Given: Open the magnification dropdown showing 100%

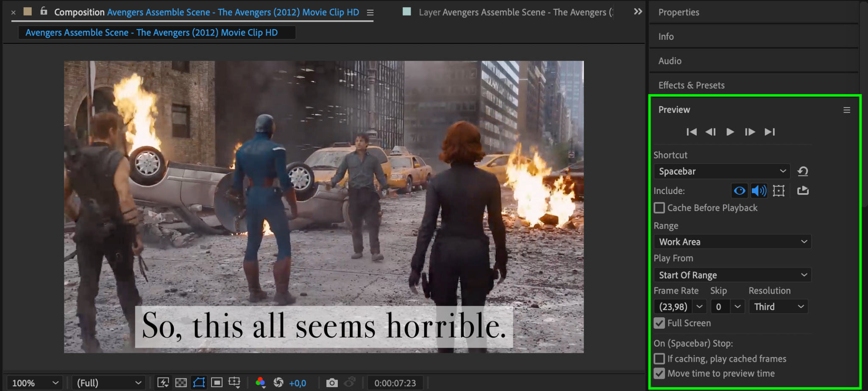Looking at the screenshot, I should (34, 383).
